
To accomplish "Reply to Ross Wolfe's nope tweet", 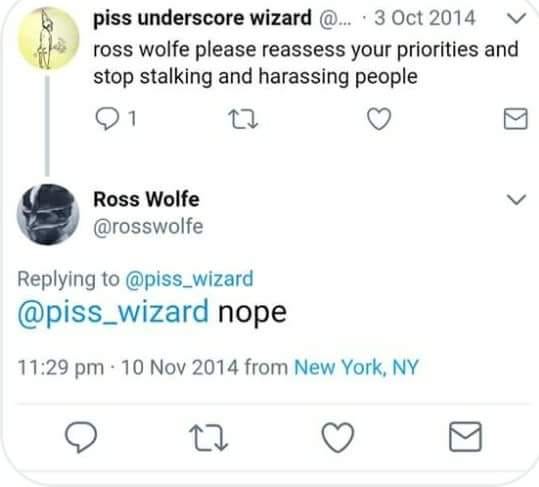I will click(81, 436).
